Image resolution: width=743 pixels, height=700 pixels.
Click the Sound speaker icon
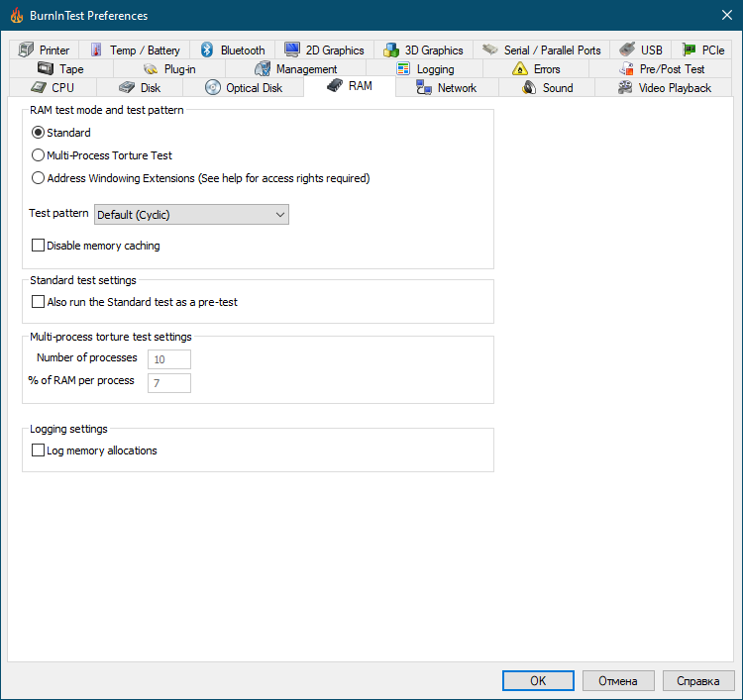(529, 87)
